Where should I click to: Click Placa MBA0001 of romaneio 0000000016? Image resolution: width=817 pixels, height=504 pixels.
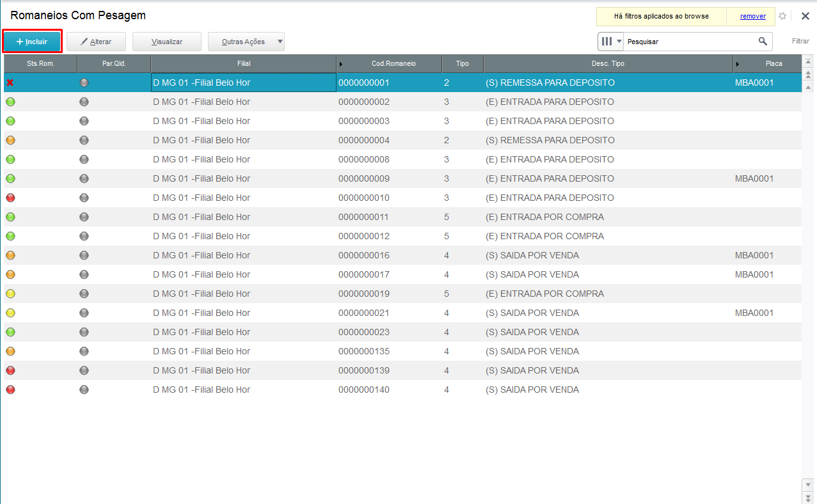754,255
